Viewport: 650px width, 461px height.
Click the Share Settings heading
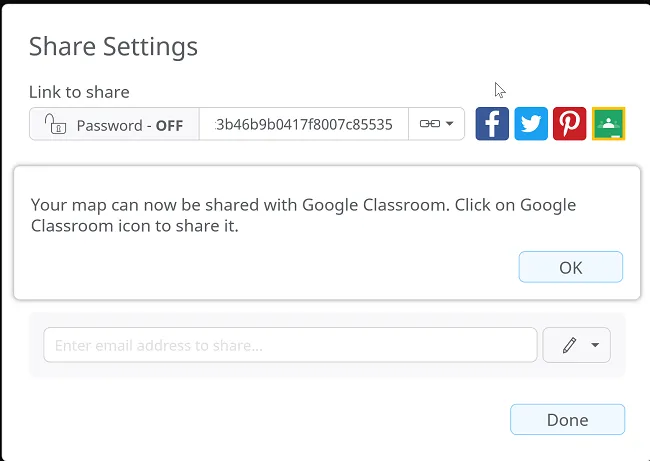pyautogui.click(x=113, y=46)
